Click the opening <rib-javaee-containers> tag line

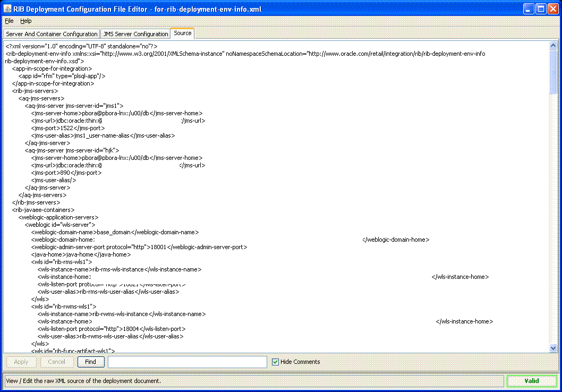point(43,210)
